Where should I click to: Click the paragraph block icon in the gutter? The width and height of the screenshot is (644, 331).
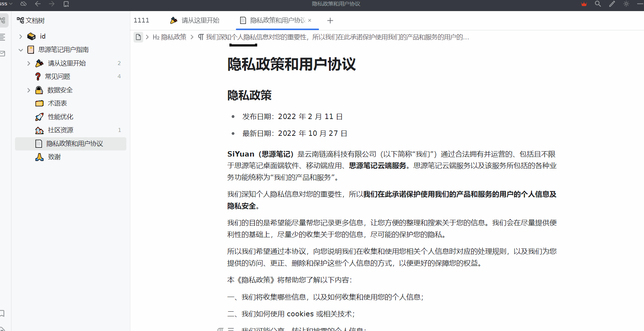[x=221, y=329]
